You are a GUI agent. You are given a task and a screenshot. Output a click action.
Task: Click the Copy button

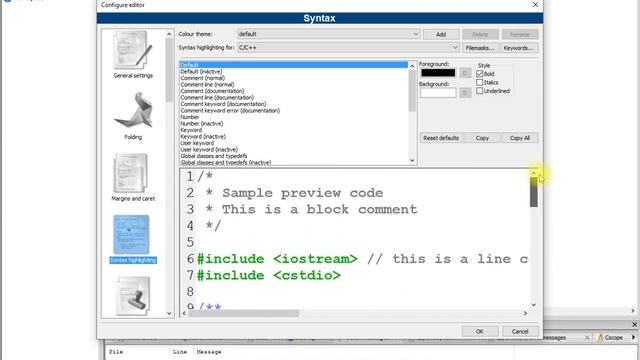pyautogui.click(x=482, y=138)
